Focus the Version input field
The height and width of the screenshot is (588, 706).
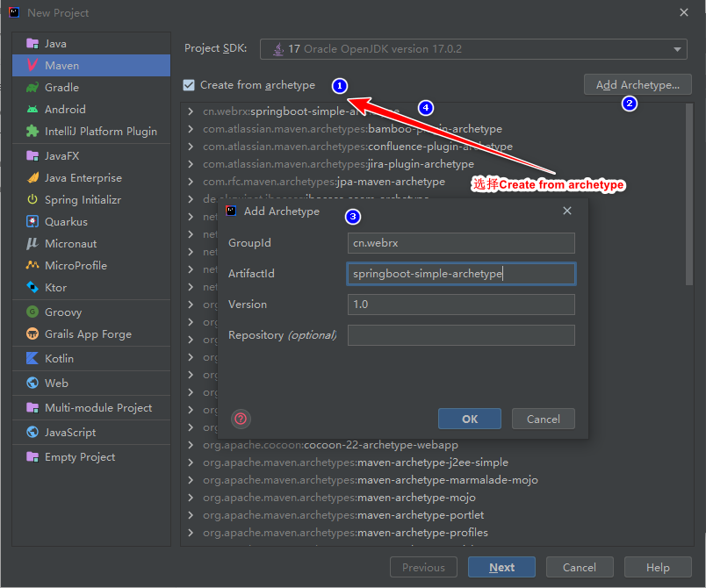[461, 305]
